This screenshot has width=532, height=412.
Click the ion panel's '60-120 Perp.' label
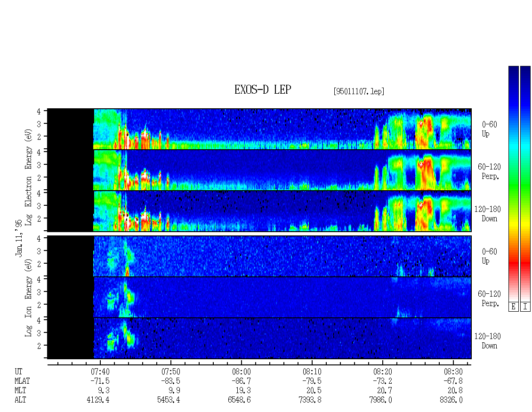(x=489, y=299)
